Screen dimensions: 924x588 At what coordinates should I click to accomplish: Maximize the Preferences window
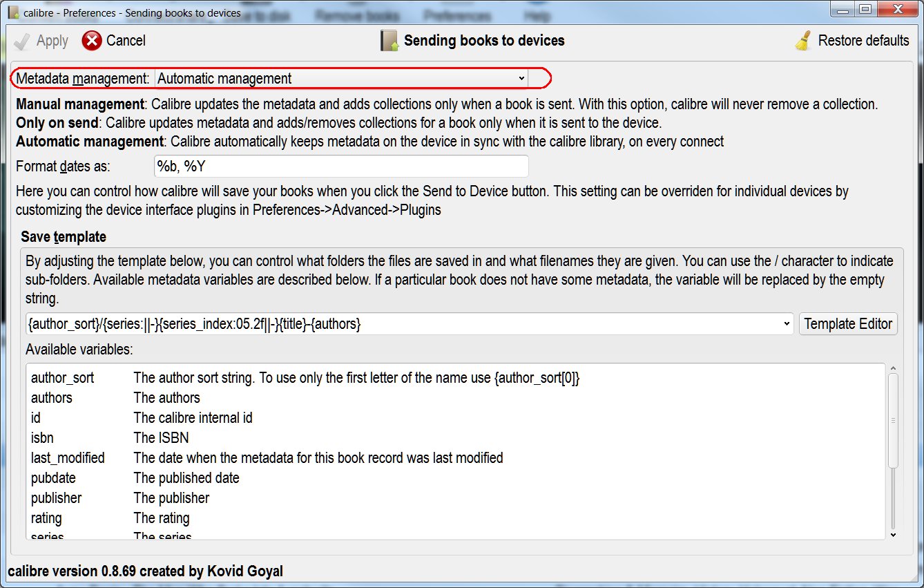865,9
